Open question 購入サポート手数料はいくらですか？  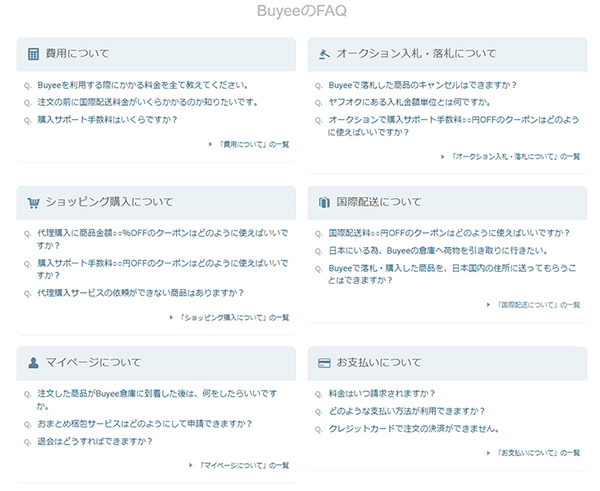click(107, 120)
